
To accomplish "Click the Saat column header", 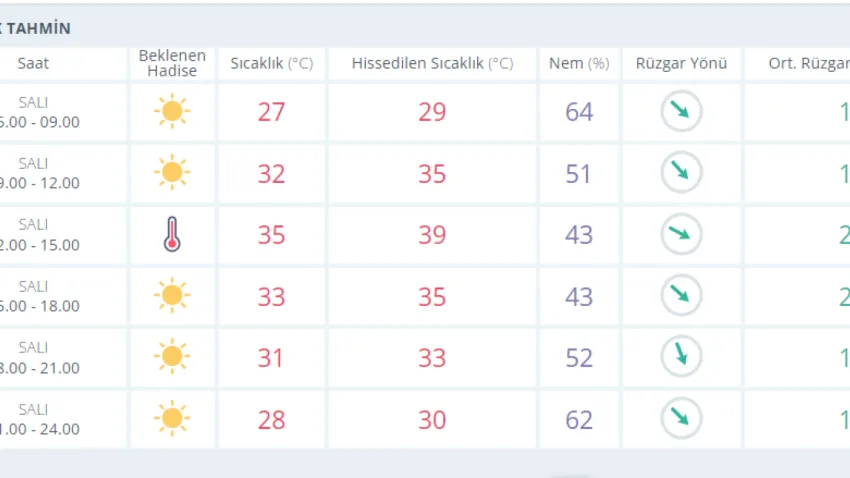I will [33, 64].
